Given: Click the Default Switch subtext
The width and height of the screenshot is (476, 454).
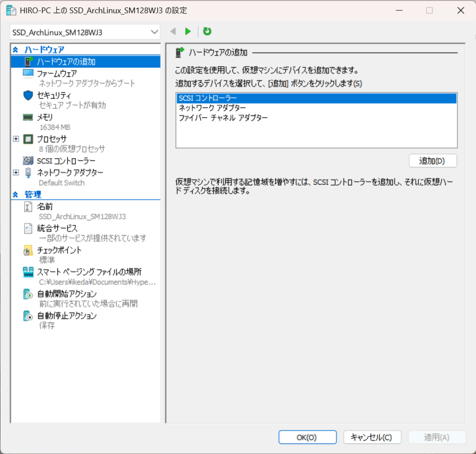Looking at the screenshot, I should click(x=62, y=183).
